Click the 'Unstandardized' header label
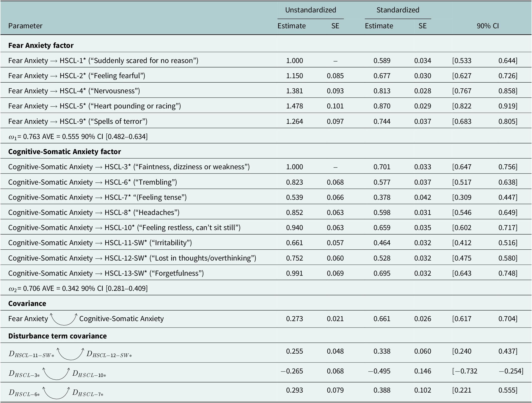 (x=310, y=10)
